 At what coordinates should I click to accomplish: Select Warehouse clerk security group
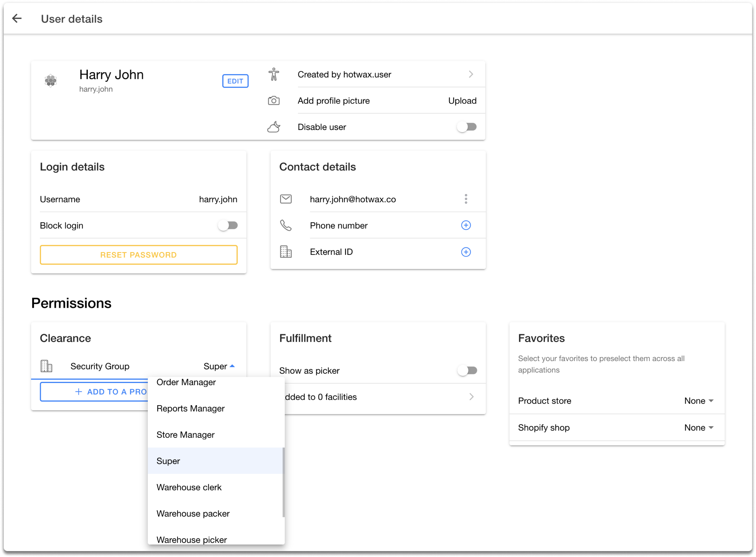189,487
